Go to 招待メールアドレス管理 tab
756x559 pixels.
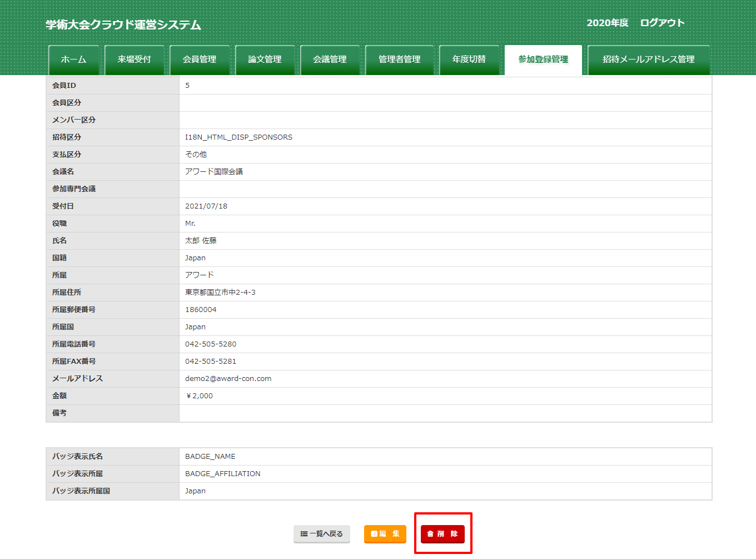648,60
